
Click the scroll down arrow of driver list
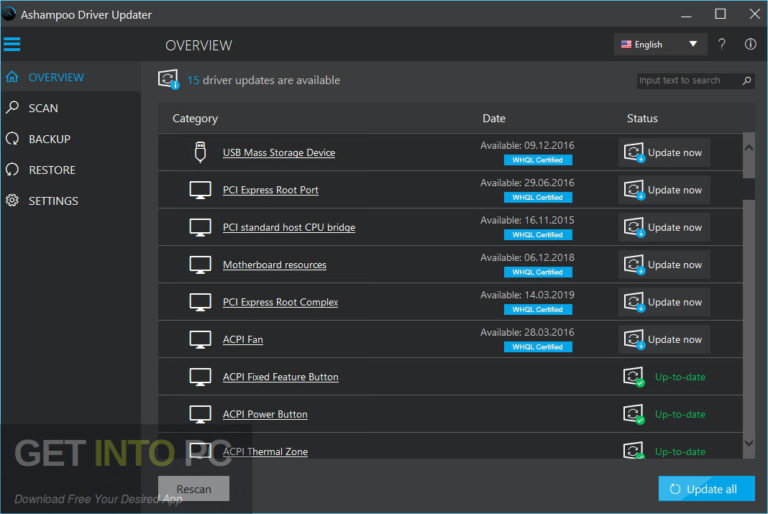(748, 443)
